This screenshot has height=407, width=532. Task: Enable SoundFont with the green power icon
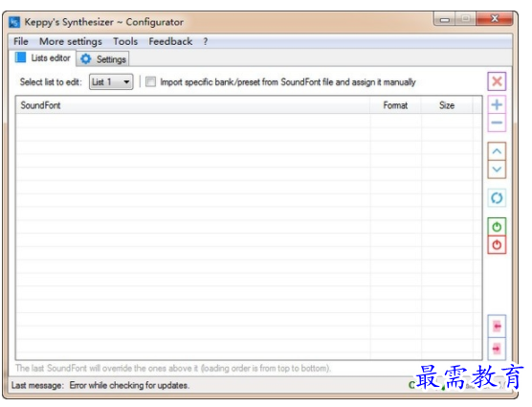coord(497,227)
